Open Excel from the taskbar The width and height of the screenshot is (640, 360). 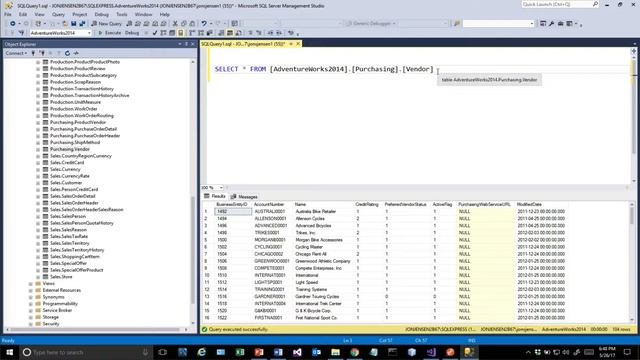point(240,352)
